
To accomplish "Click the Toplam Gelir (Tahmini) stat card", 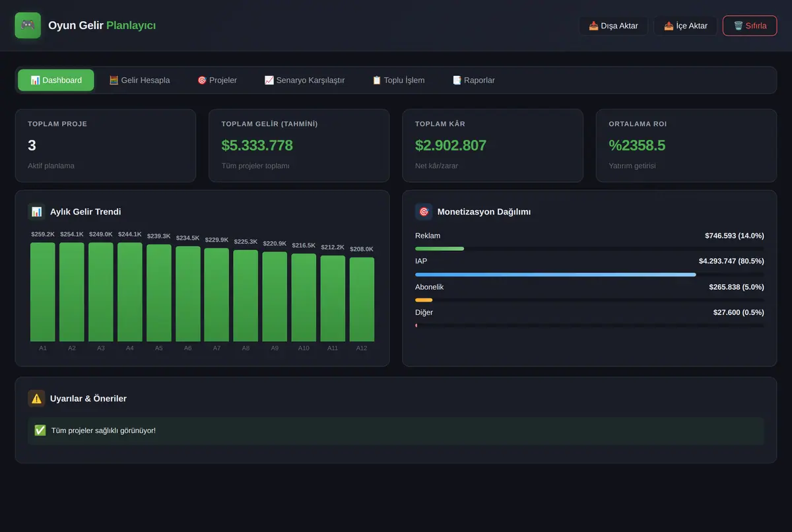I will click(299, 145).
